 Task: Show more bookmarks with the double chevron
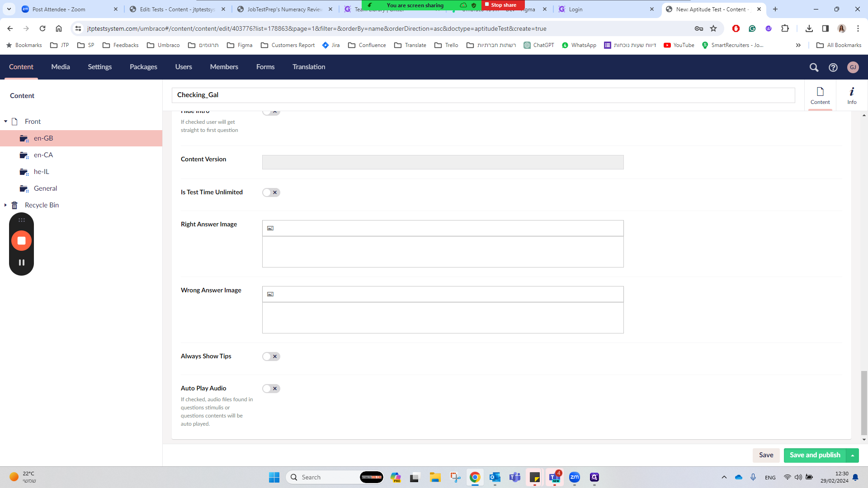[798, 45]
